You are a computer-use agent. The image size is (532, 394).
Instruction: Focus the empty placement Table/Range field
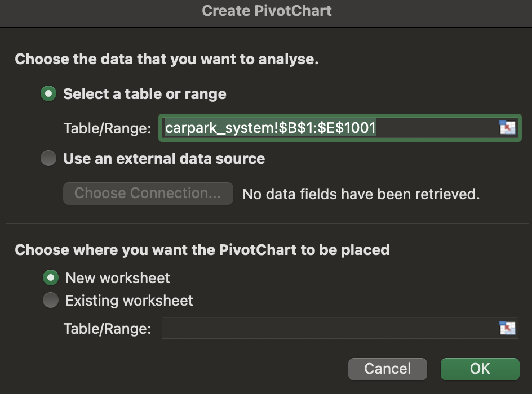327,329
